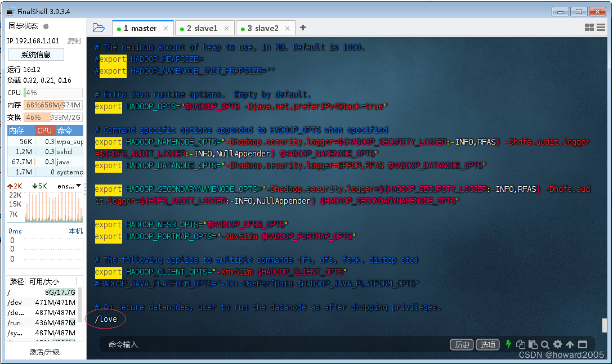Select the java process row

point(46,161)
